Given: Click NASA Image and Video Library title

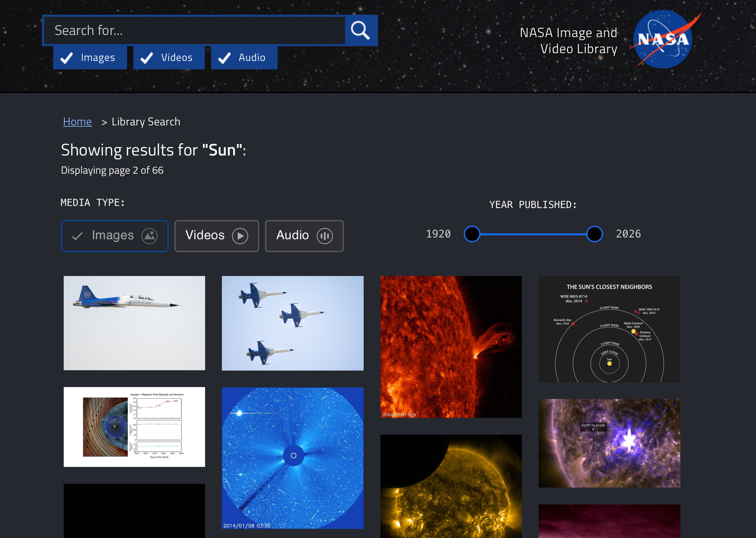Looking at the screenshot, I should [x=569, y=40].
